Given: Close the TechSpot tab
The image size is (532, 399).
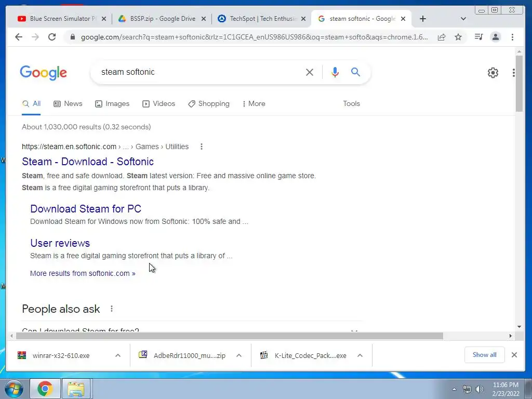Looking at the screenshot, I should 303,19.
